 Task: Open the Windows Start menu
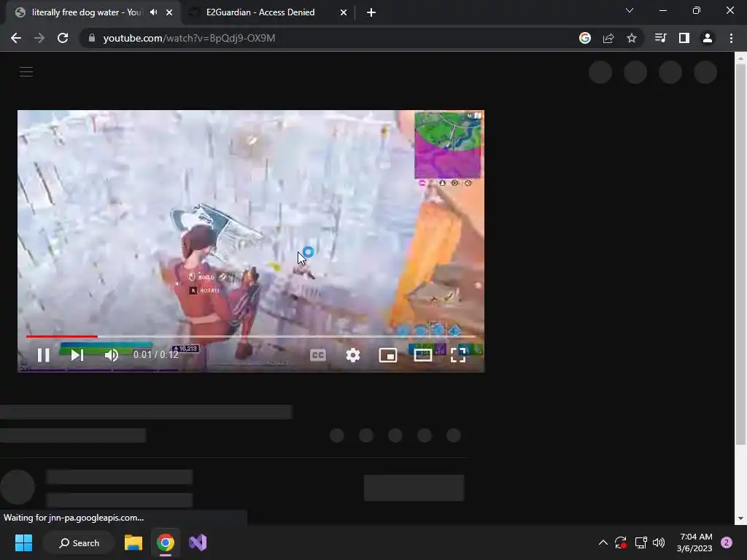(x=23, y=542)
